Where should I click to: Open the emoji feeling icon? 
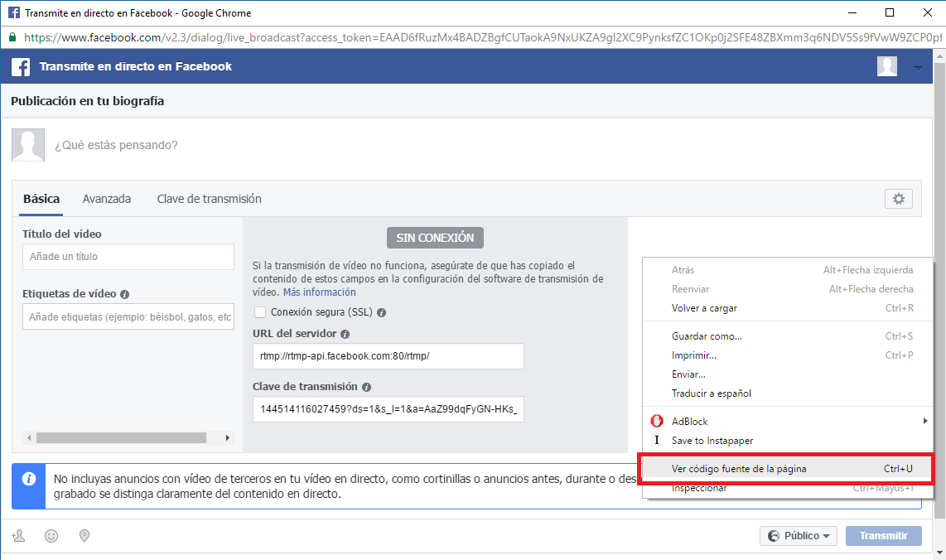click(x=51, y=536)
